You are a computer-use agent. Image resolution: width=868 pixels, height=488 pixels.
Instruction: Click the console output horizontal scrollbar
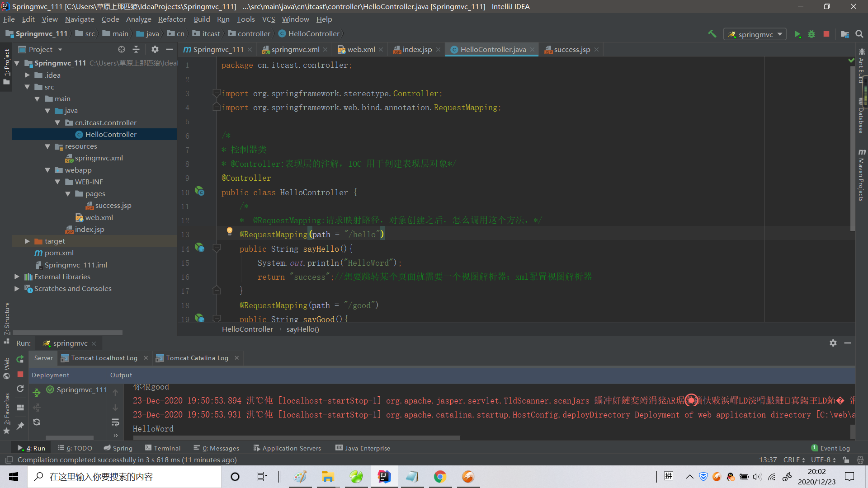(296, 438)
